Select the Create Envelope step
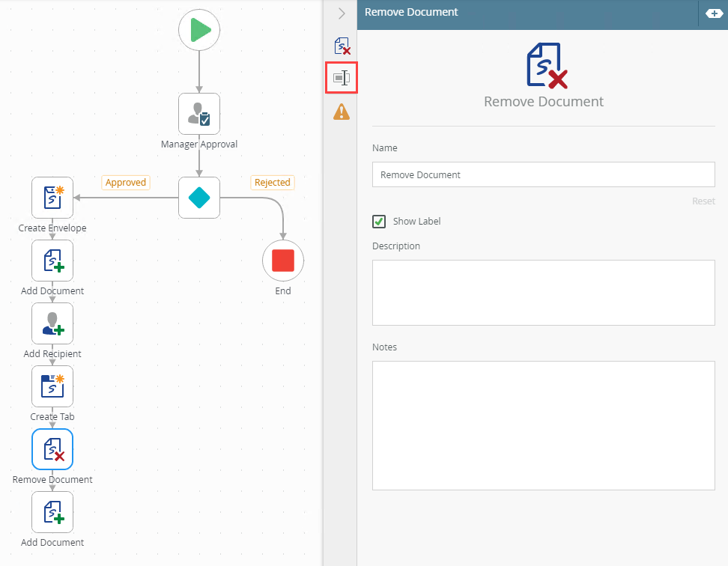728x566 pixels. coord(52,198)
